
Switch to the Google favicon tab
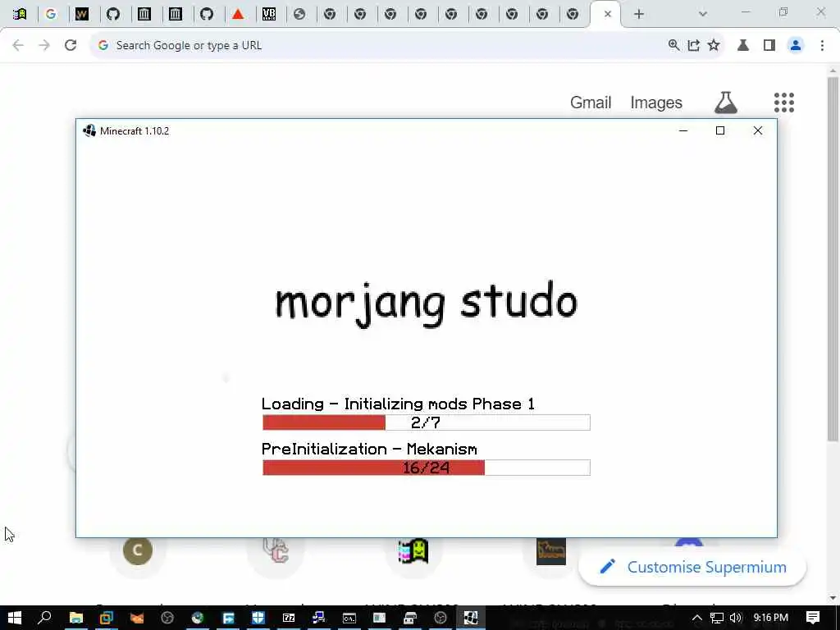51,14
